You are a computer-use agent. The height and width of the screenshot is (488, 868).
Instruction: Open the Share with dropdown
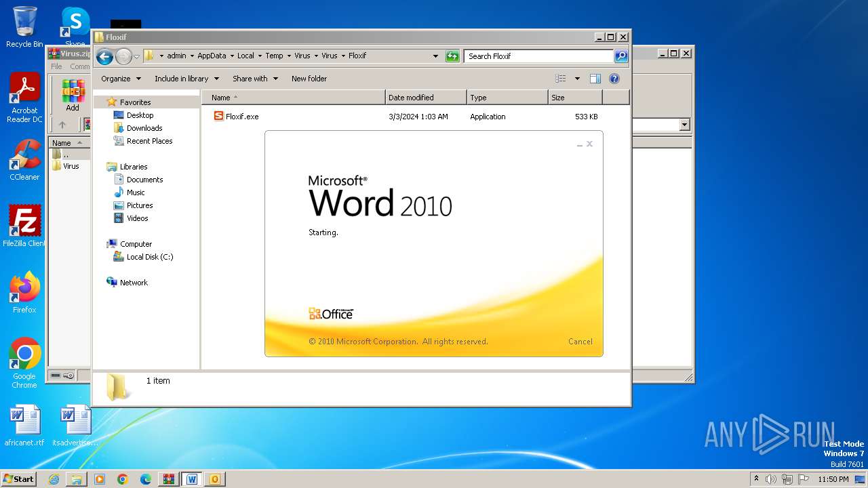pos(255,79)
